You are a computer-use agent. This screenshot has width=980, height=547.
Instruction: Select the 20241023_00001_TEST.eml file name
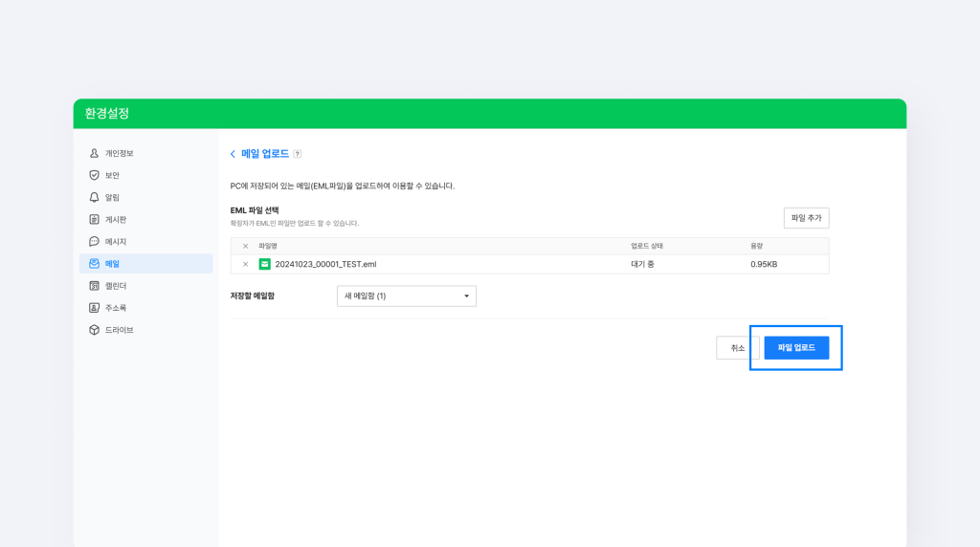(x=325, y=264)
